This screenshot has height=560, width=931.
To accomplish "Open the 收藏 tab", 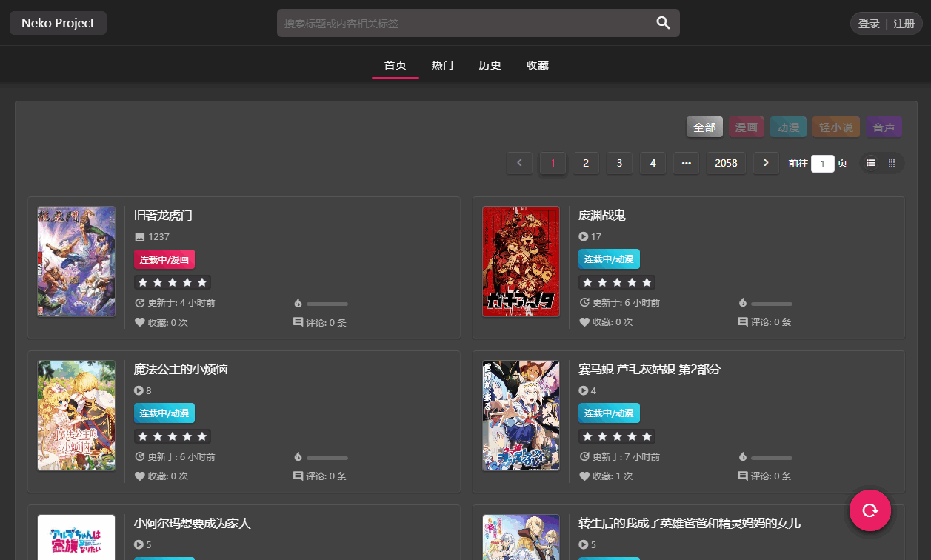I will [538, 65].
